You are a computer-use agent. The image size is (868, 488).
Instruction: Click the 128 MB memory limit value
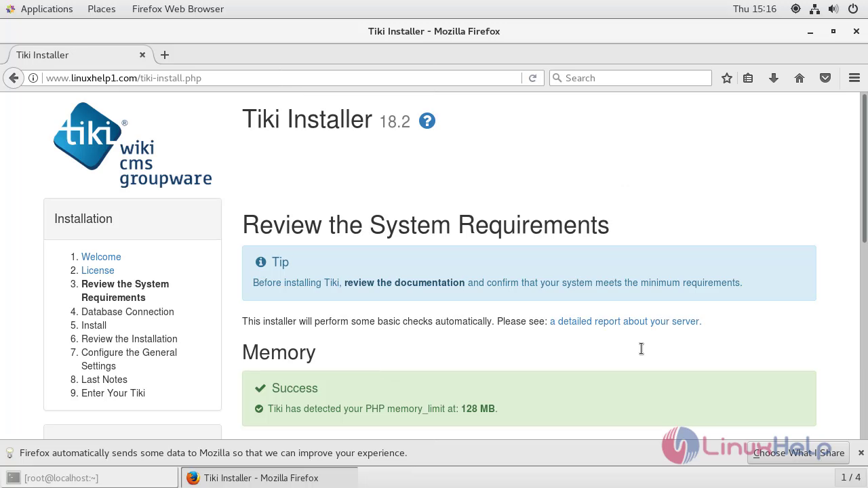pyautogui.click(x=477, y=409)
